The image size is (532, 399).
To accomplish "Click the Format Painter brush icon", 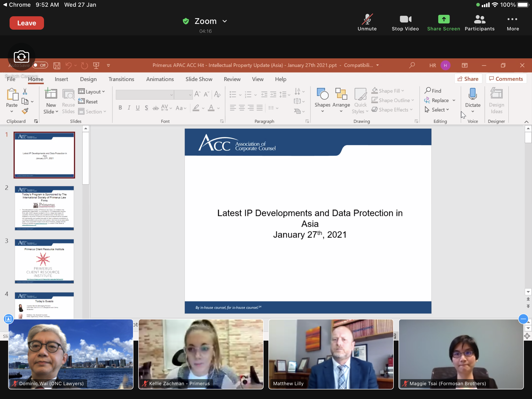I will [x=25, y=111].
